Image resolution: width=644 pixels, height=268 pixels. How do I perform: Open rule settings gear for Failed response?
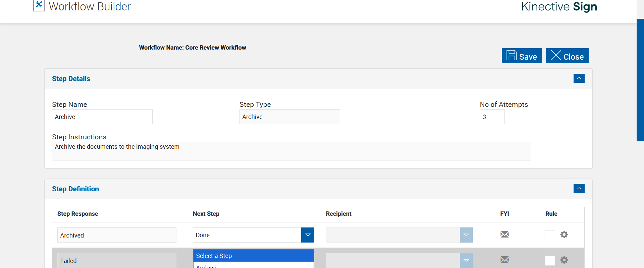pos(564,260)
